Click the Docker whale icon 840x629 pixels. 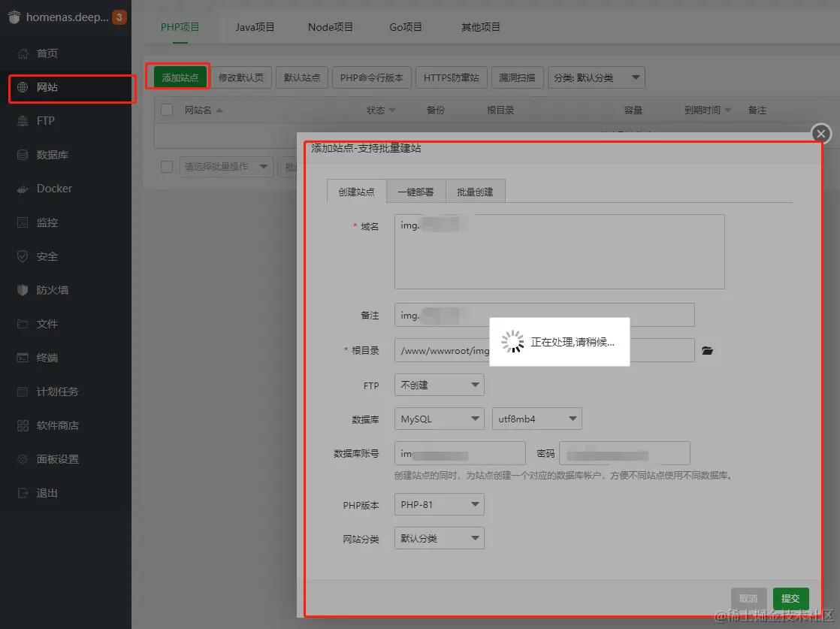pos(23,189)
